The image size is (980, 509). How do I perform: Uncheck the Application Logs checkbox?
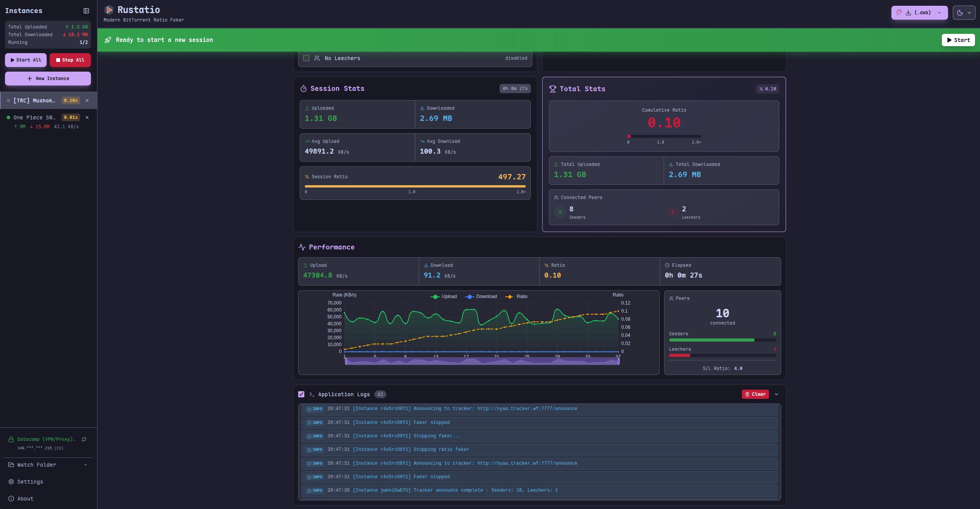tap(301, 394)
